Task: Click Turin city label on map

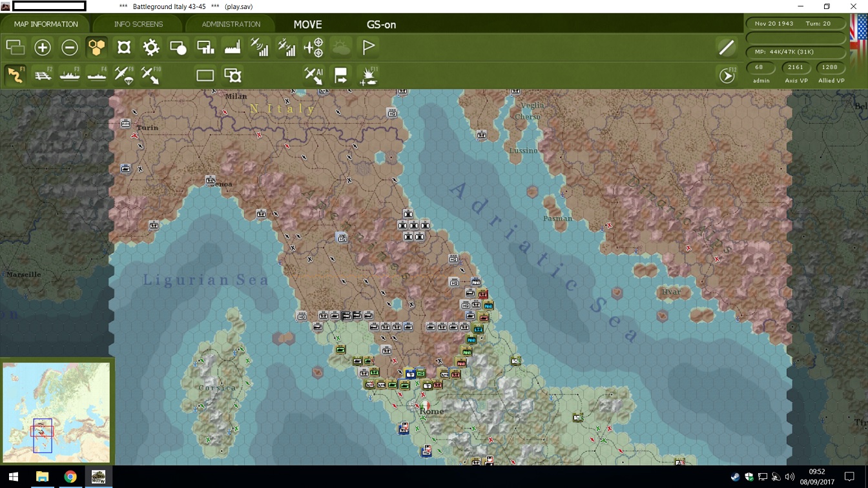Action: (x=147, y=128)
